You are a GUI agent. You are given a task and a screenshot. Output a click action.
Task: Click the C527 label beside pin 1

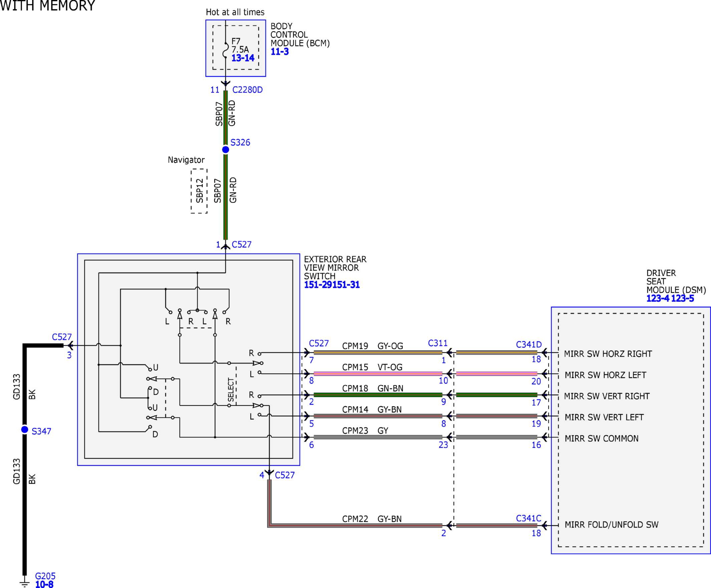pyautogui.click(x=242, y=244)
